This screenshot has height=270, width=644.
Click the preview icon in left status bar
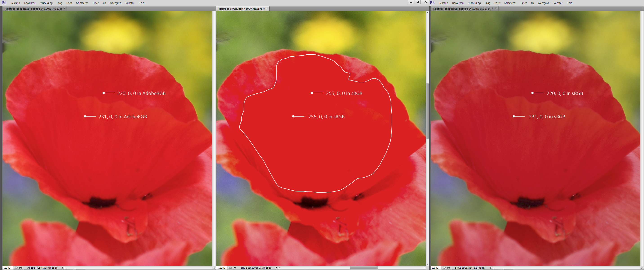16,268
